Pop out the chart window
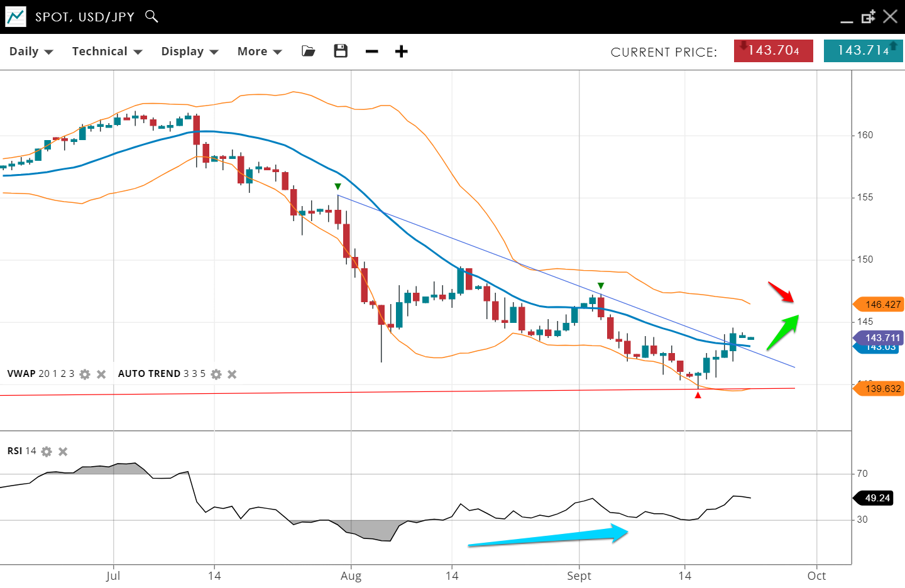 868,17
